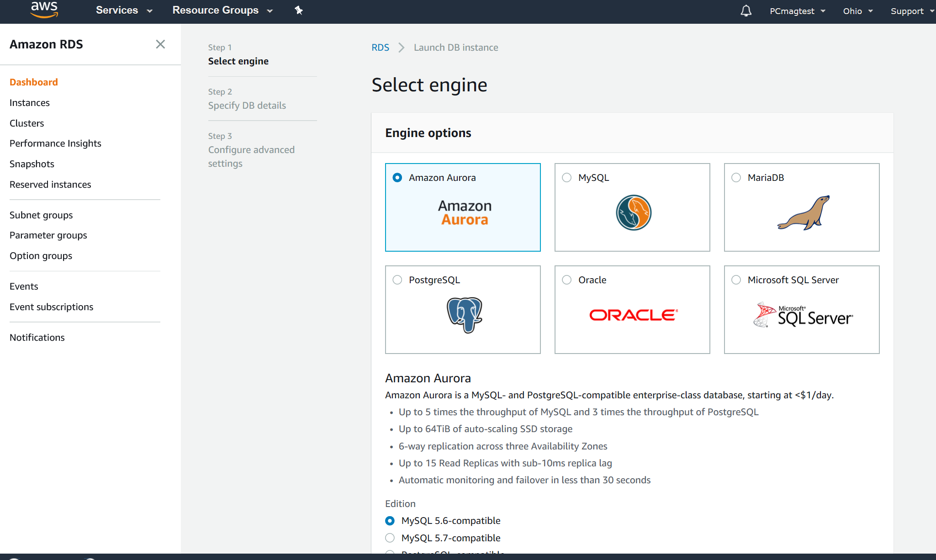Expand the Resource Groups dropdown
936x560 pixels.
point(222,10)
